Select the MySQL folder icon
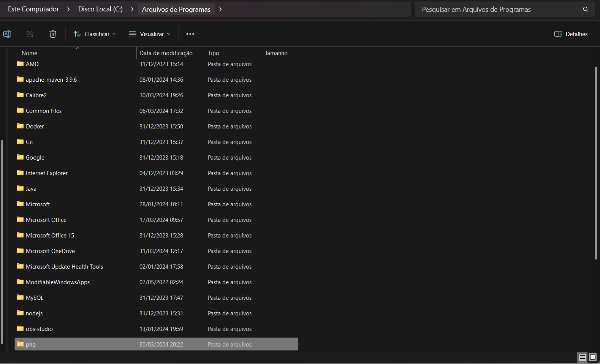Screen dimensions: 600x364 (20, 297)
